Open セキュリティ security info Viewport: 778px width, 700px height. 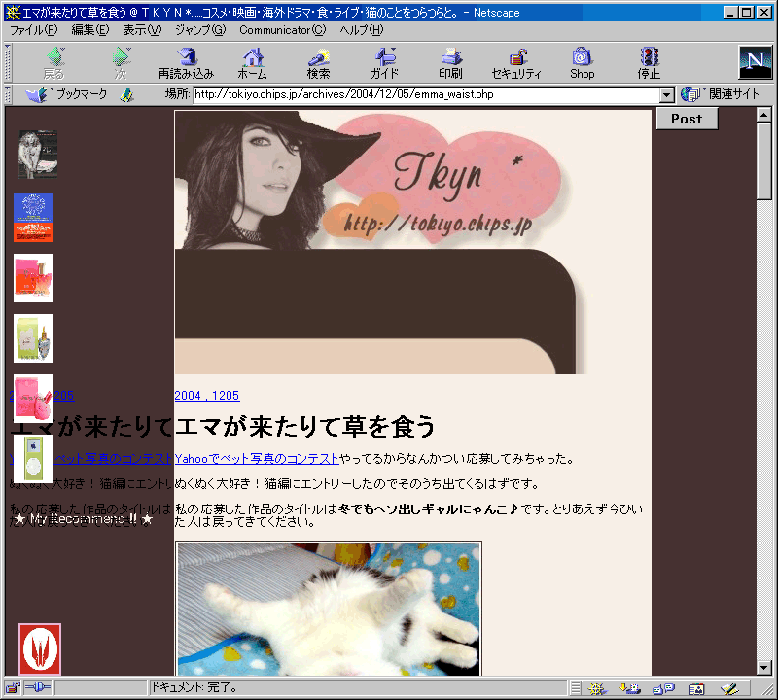click(x=516, y=63)
